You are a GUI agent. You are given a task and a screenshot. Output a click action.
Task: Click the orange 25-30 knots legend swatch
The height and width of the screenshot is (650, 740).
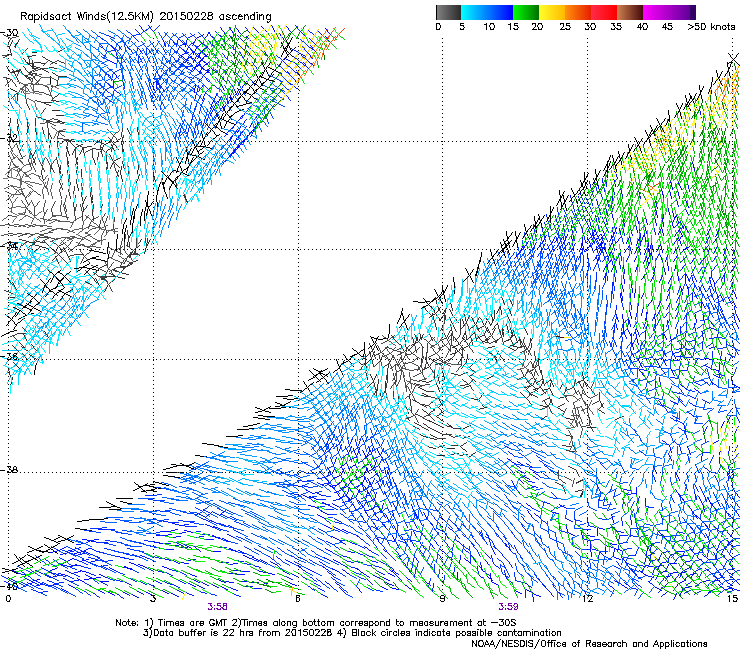[578, 12]
